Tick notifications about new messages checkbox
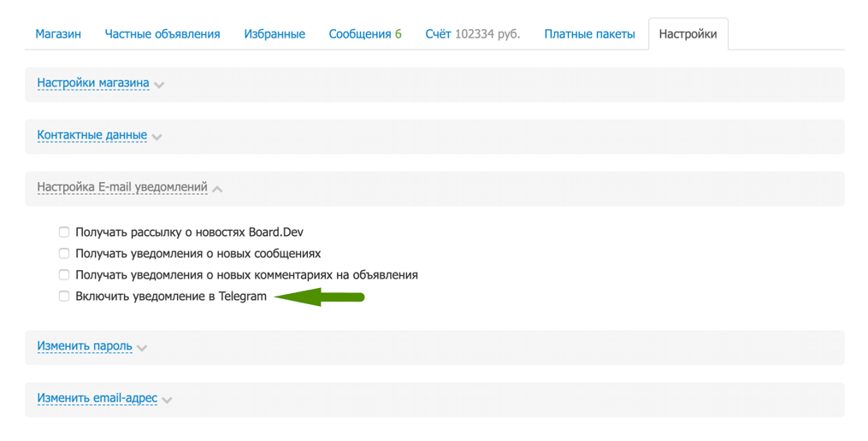The image size is (868, 441). pos(64,254)
